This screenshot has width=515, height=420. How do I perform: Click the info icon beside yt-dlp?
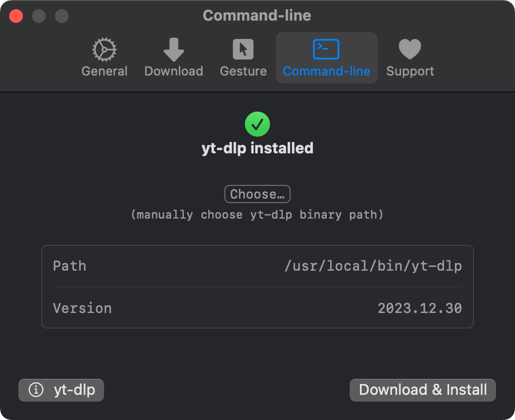36,390
